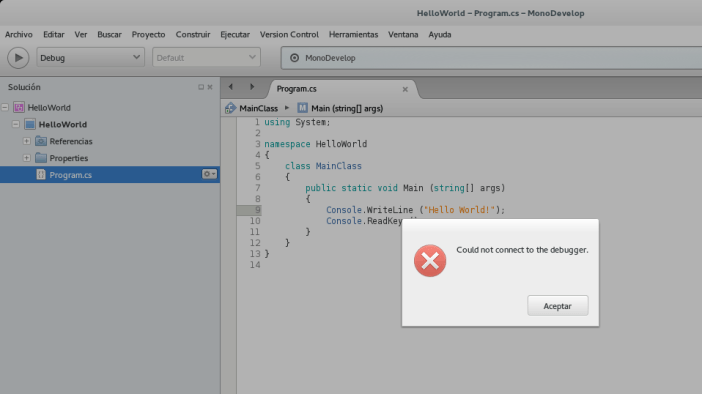Open the Buscar menu
The height and width of the screenshot is (394, 702).
point(109,34)
